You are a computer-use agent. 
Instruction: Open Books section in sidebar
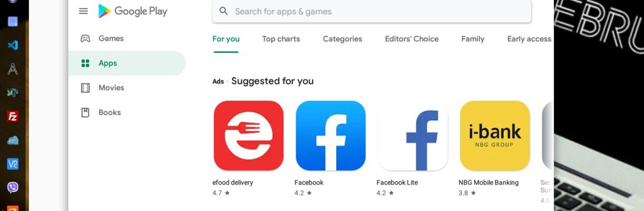coord(110,112)
